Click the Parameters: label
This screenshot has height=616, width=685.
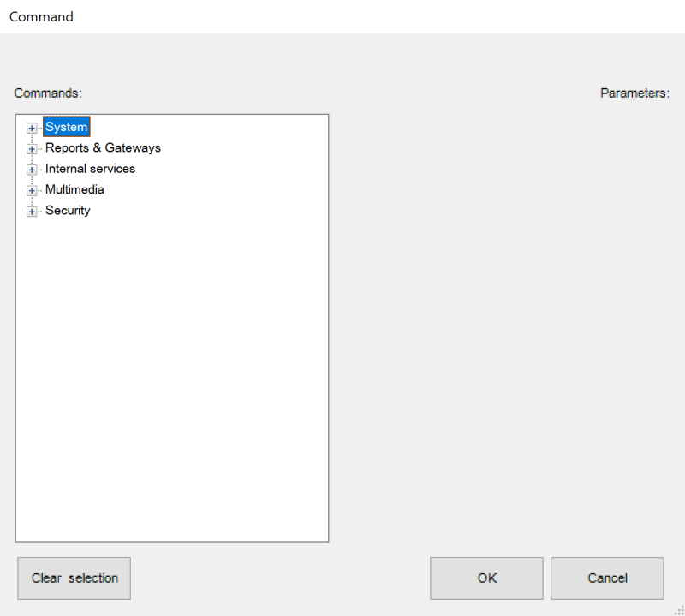(x=634, y=93)
